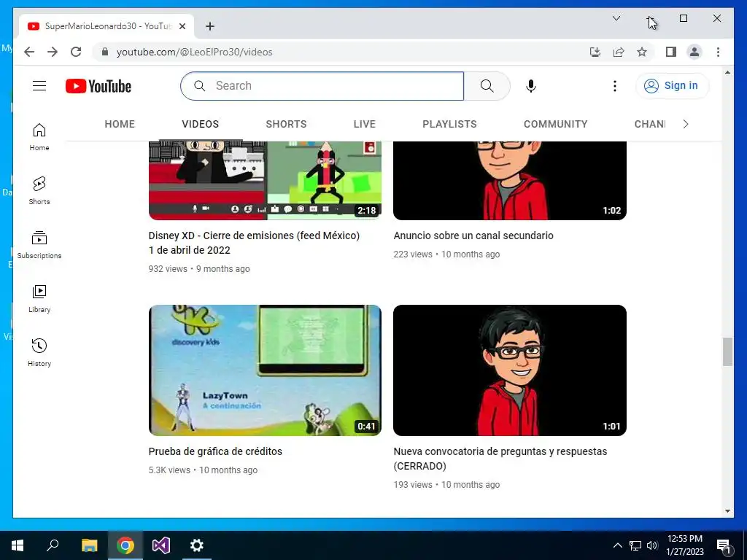Open Subscriptions in the left sidebar

(x=39, y=245)
